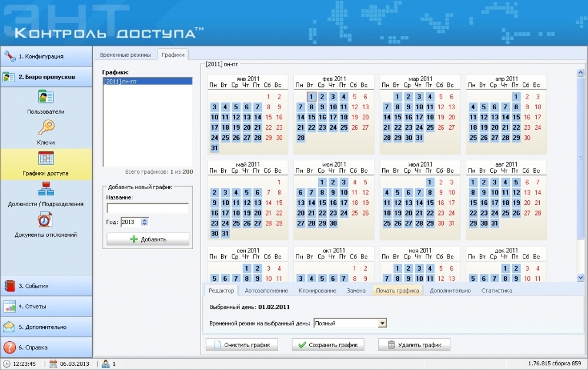Image resolution: width=588 pixels, height=370 pixels.
Task: Click the Название input field
Action: 148,208
